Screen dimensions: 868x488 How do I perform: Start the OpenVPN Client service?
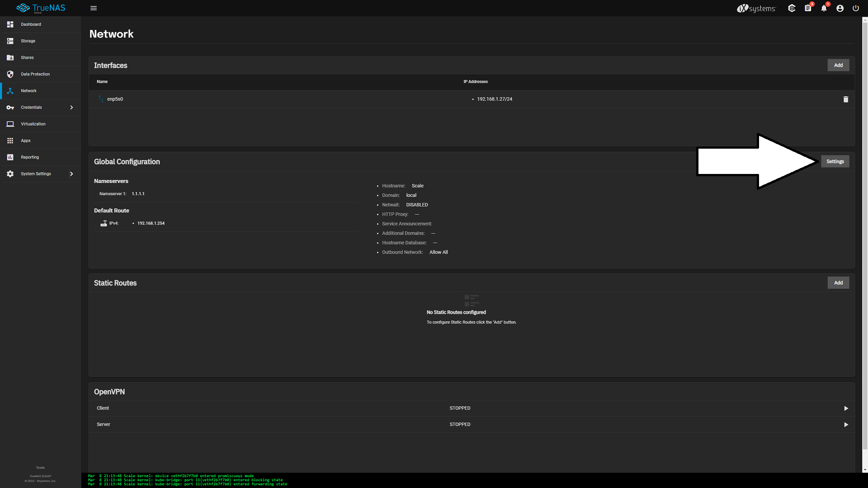click(x=846, y=408)
